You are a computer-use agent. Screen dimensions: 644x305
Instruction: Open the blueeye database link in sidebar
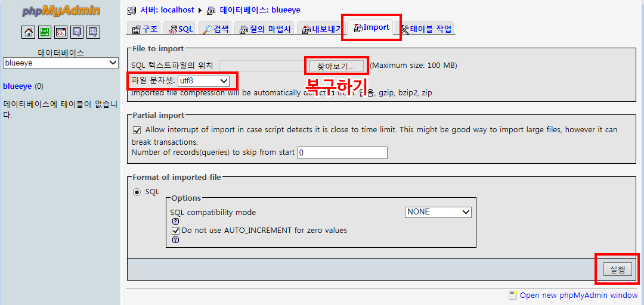point(17,86)
